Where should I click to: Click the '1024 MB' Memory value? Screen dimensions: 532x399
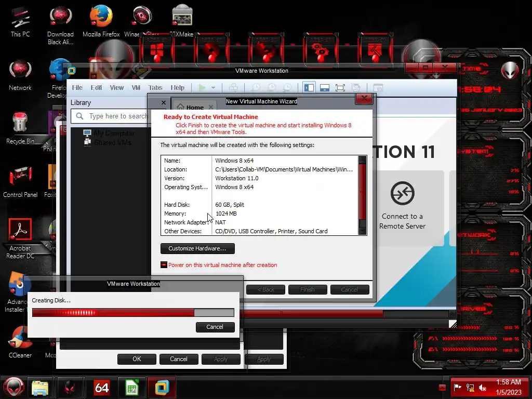coord(227,214)
